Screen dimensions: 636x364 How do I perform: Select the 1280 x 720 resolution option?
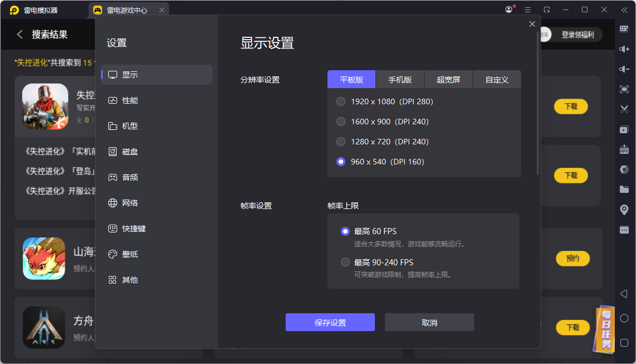coord(341,142)
